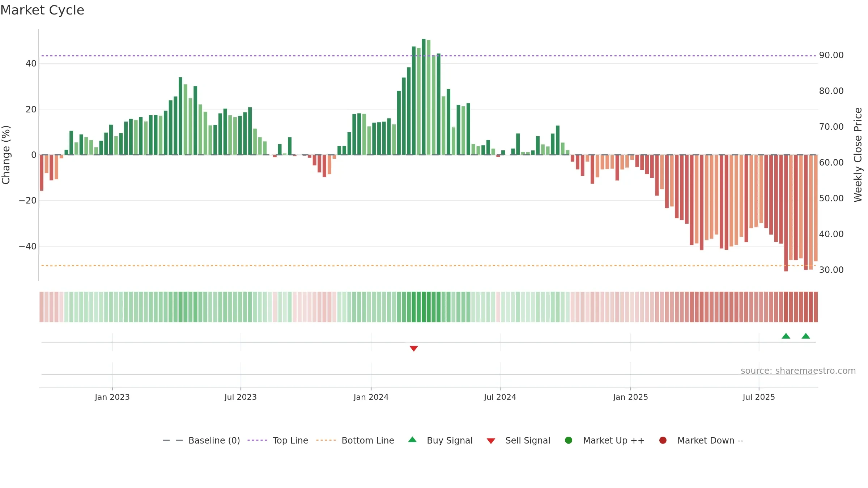This screenshot has width=868, height=488.
Task: Click the 80.00 price axis value
Action: point(831,91)
